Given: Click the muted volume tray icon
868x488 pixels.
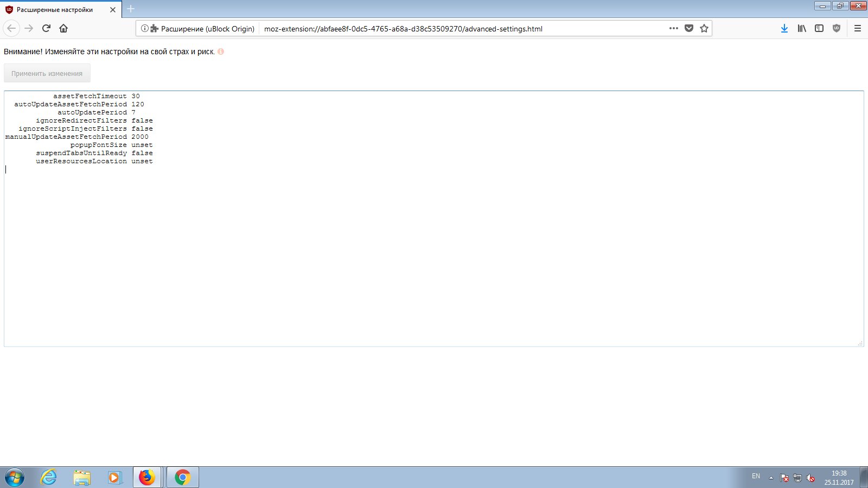Looking at the screenshot, I should point(810,478).
